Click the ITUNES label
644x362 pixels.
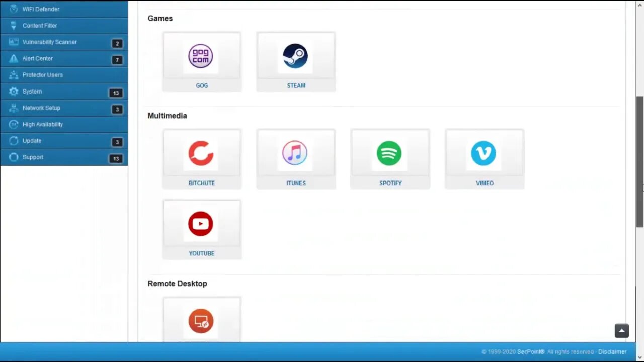[296, 183]
